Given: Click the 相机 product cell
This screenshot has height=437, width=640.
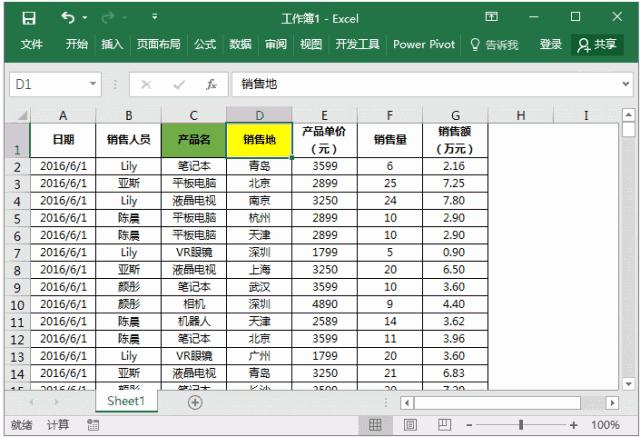Looking at the screenshot, I should coord(194,304).
